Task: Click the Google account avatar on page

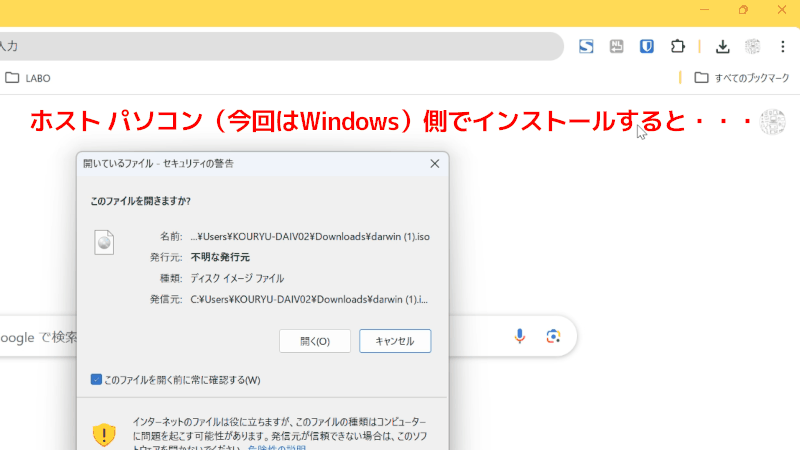Action: (x=772, y=122)
